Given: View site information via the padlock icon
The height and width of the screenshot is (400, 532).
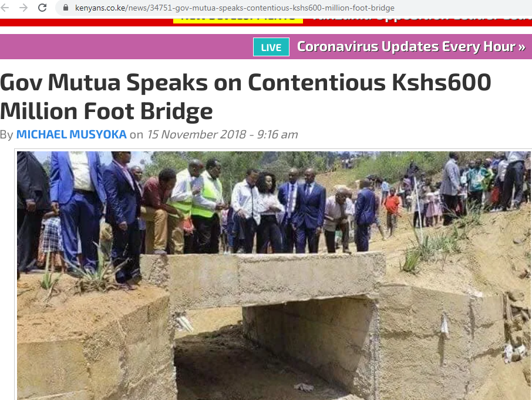Looking at the screenshot, I should tap(66, 8).
